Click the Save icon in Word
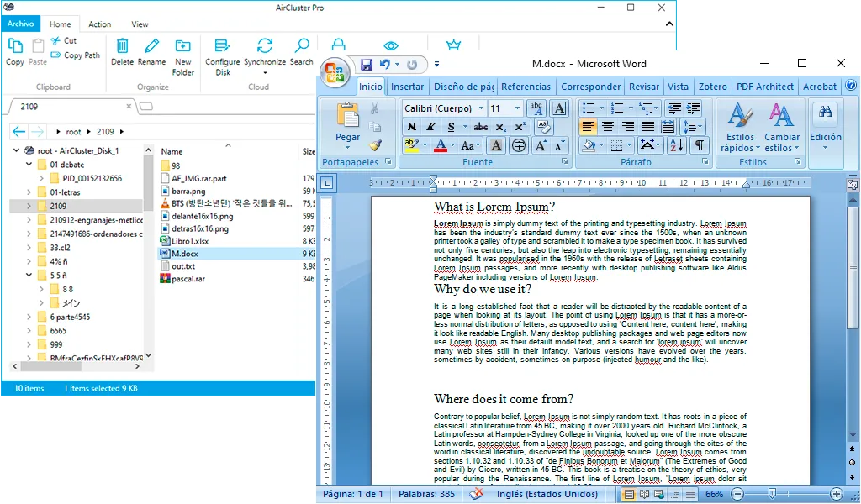This screenshot has width=861, height=504. pos(367,64)
